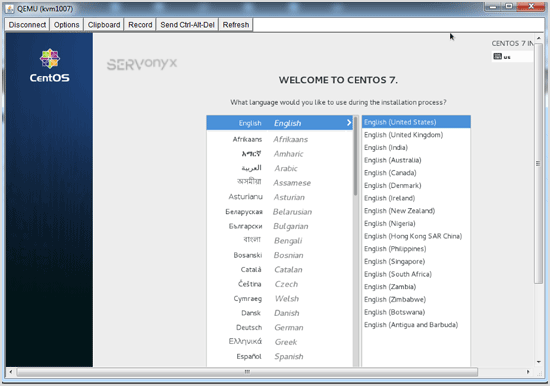This screenshot has width=550, height=386.
Task: Choose English (Zimbabwe) locale
Action: (x=416, y=299)
